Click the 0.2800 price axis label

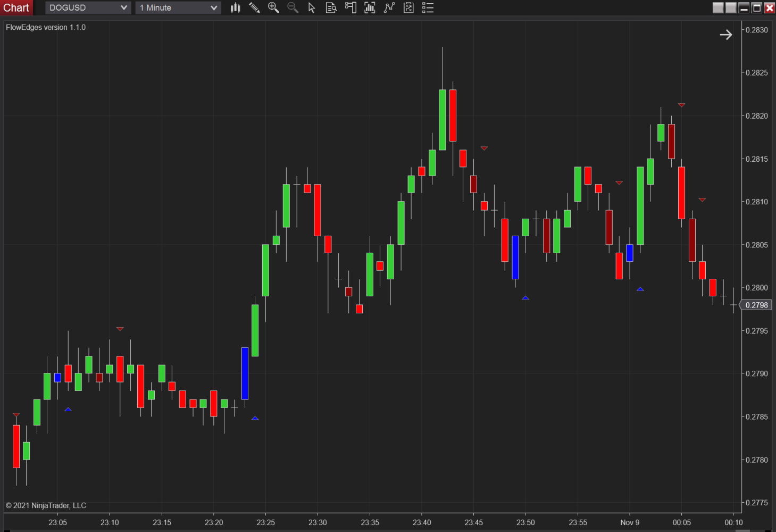pos(756,288)
